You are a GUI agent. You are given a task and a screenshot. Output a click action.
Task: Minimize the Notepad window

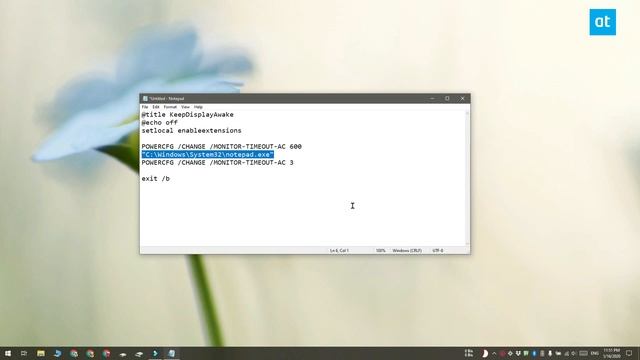[432, 98]
